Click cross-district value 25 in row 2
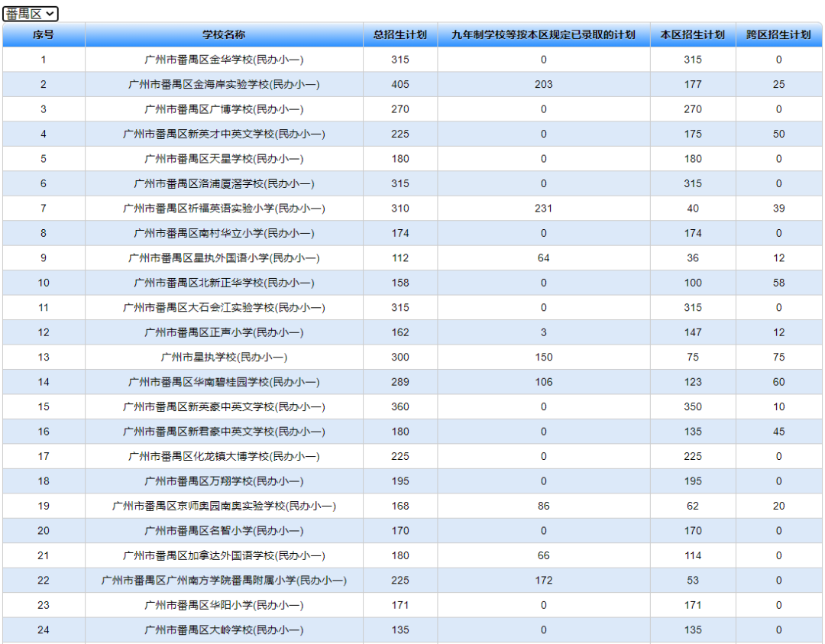Screen dimensions: 825x644 coord(778,85)
